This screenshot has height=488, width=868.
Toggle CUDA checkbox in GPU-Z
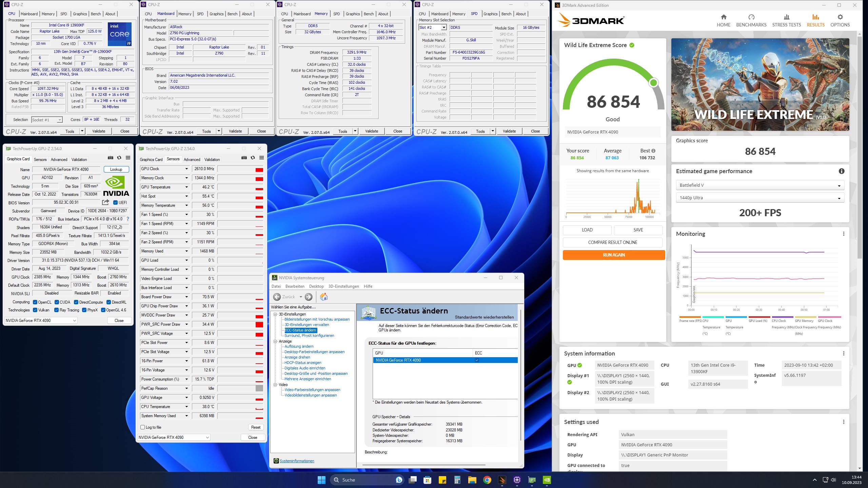pos(57,302)
